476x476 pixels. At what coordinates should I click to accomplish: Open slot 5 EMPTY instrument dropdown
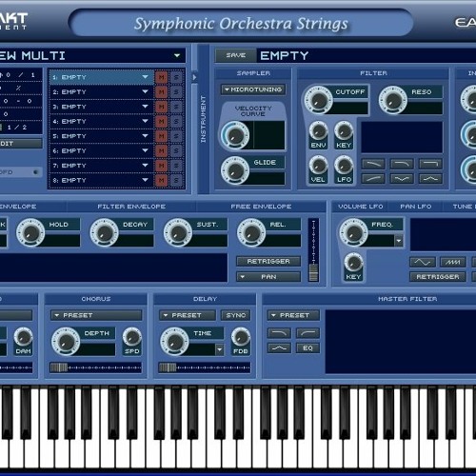click(x=145, y=136)
